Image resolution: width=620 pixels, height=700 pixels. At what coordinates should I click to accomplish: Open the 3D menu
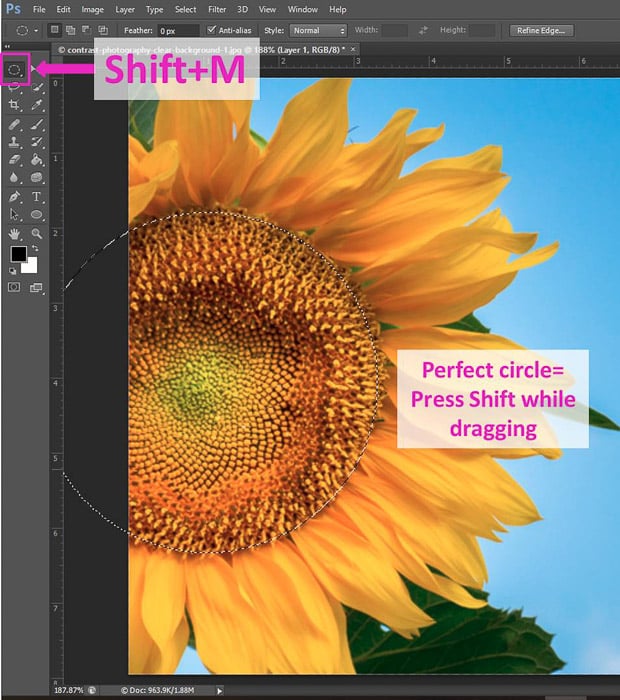[x=242, y=9]
